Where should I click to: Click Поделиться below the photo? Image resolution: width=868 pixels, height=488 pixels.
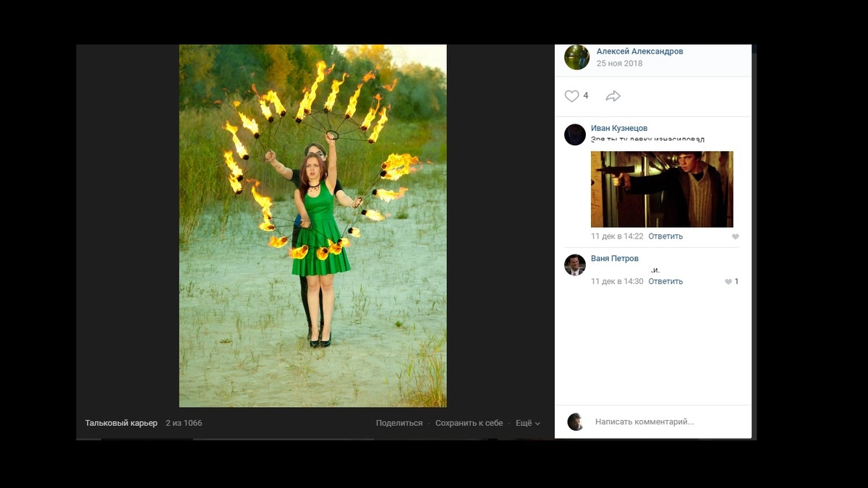point(399,423)
